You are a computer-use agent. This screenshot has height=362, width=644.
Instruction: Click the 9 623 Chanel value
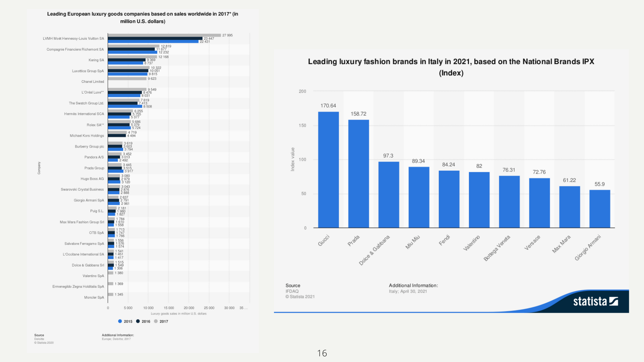tap(152, 79)
